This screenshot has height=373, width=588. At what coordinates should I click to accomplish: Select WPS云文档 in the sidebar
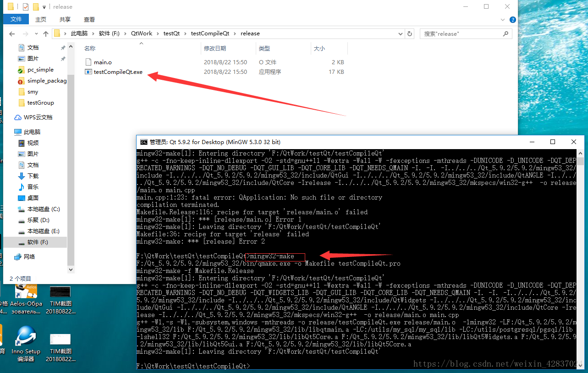coord(38,117)
